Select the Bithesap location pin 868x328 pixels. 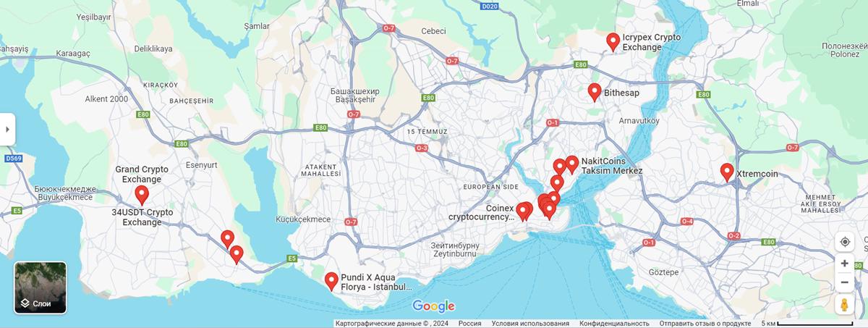595,91
